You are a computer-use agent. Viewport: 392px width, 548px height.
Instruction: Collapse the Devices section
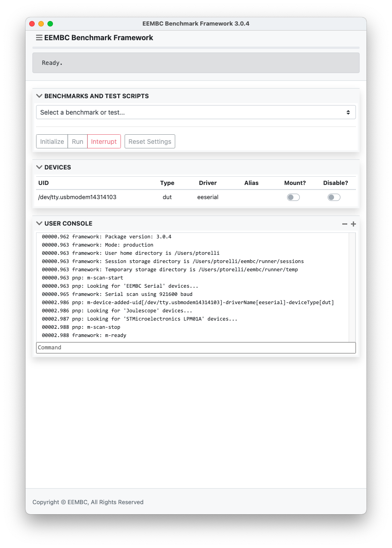[39, 168]
